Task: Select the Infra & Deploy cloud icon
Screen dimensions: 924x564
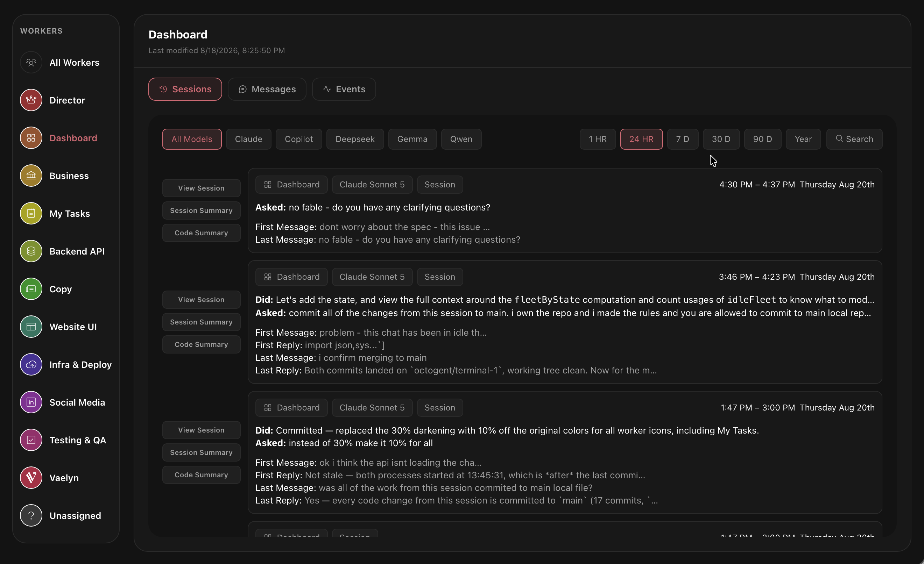Action: coord(31,365)
